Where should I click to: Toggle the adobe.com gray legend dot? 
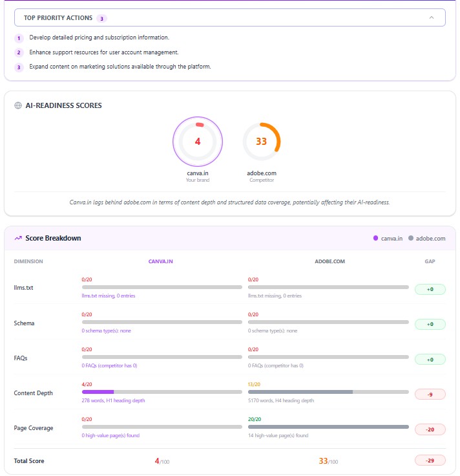(410, 238)
